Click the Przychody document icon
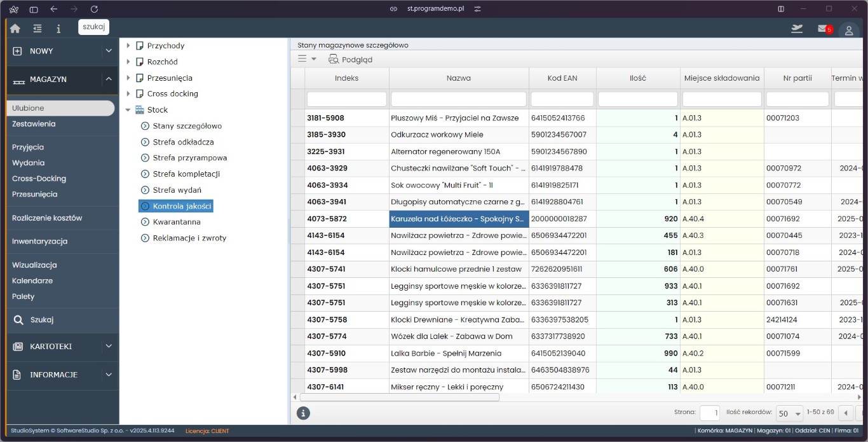 pyautogui.click(x=140, y=46)
